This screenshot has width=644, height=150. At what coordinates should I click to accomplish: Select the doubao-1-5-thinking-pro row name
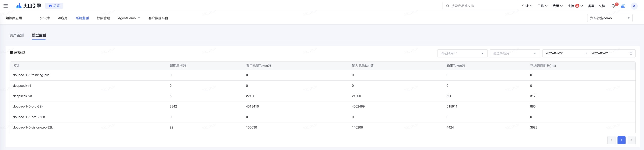coord(31,75)
